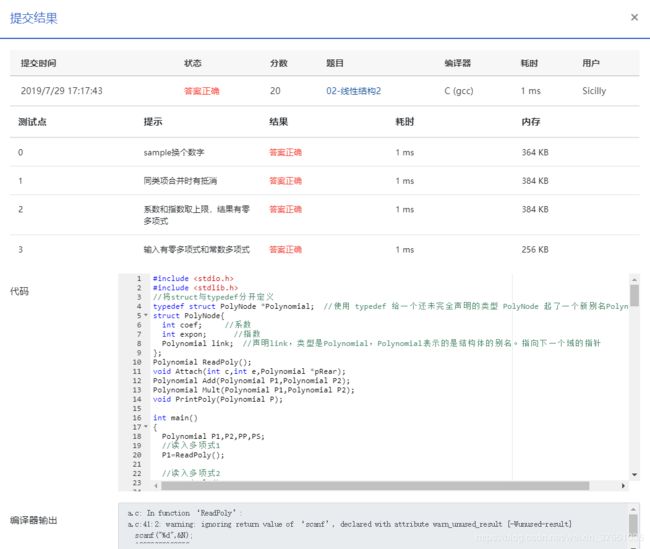Click the 提示 column header

tap(153, 121)
